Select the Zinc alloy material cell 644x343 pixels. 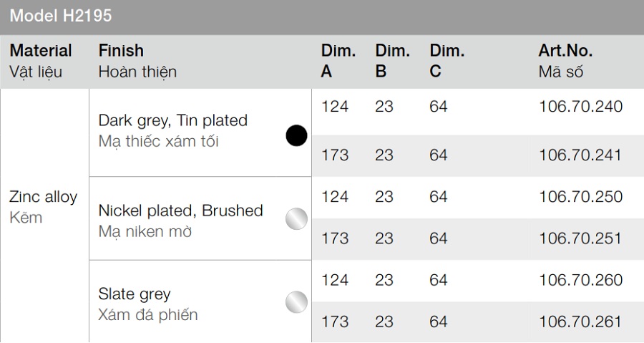pyautogui.click(x=43, y=198)
